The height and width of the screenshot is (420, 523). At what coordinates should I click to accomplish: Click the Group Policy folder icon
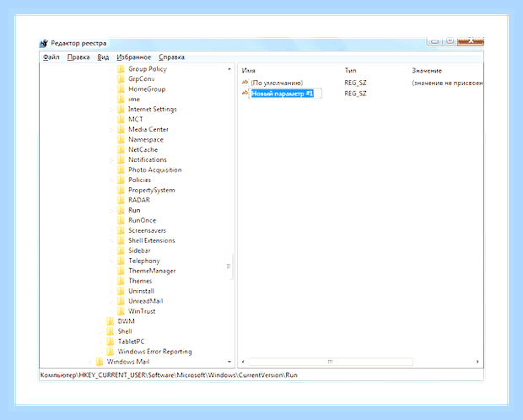121,69
